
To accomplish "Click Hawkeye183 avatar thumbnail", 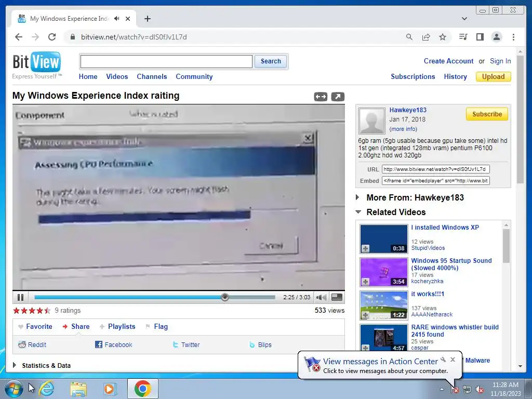I will [372, 121].
